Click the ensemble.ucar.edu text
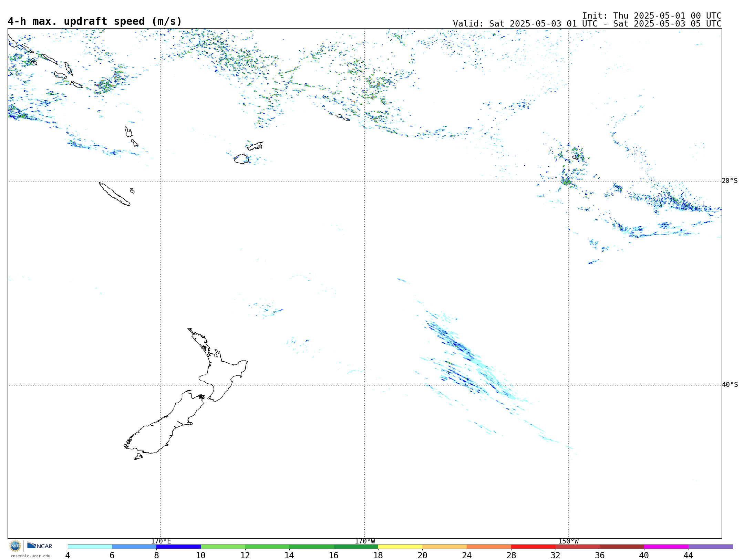Viewport: 744px width, 560px height. tap(31, 556)
